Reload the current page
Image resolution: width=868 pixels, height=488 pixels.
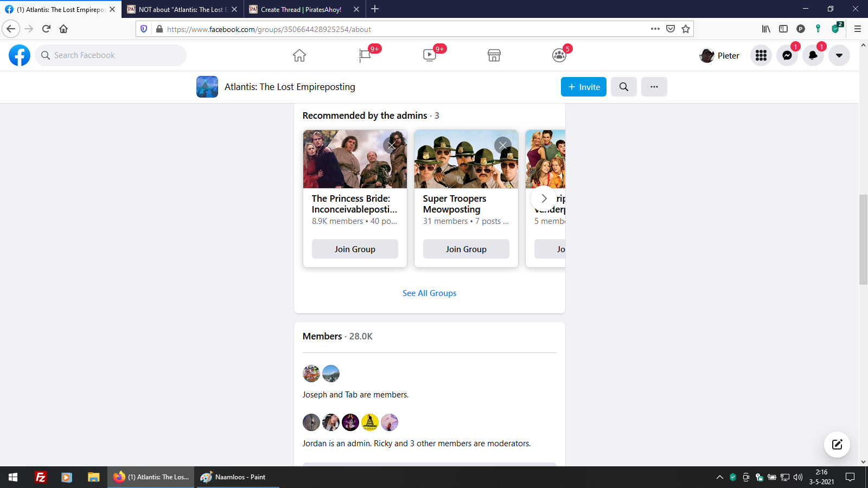[46, 29]
